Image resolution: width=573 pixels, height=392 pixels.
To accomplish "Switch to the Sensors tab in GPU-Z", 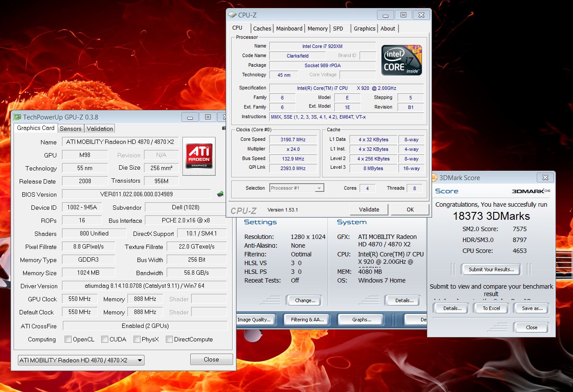I will 71,129.
